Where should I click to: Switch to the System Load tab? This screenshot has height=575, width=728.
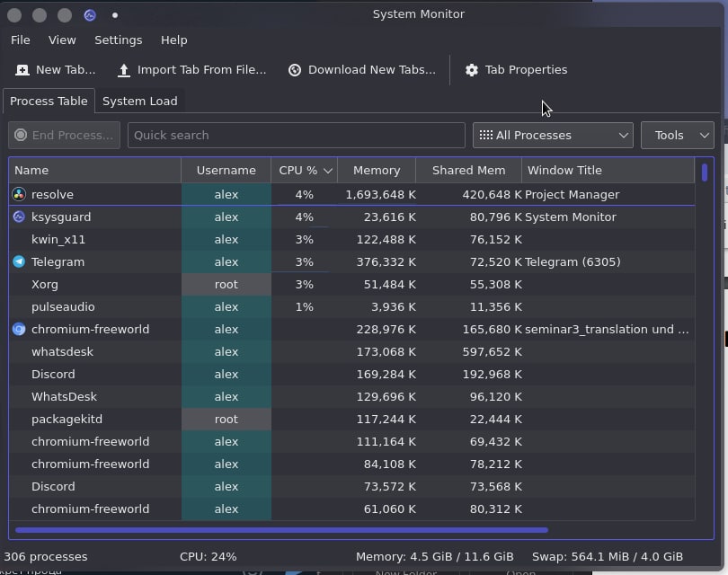point(139,101)
